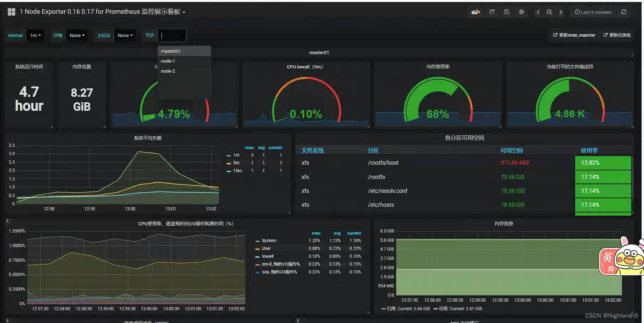
Task: Sort load legend by avg column
Action: [261, 148]
